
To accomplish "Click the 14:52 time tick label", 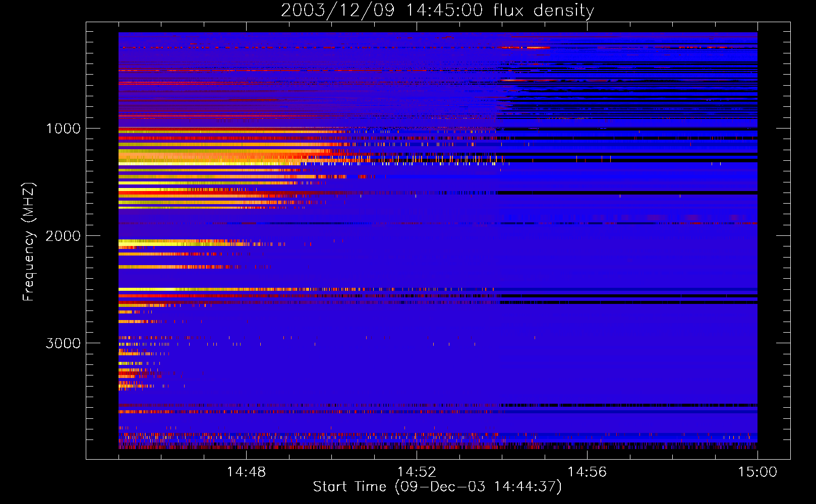I will click(x=417, y=472).
